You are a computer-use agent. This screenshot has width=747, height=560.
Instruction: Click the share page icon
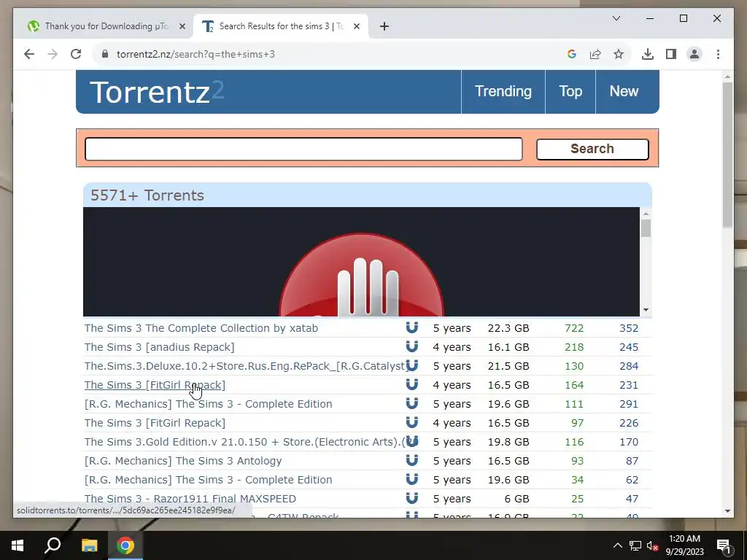tap(595, 54)
